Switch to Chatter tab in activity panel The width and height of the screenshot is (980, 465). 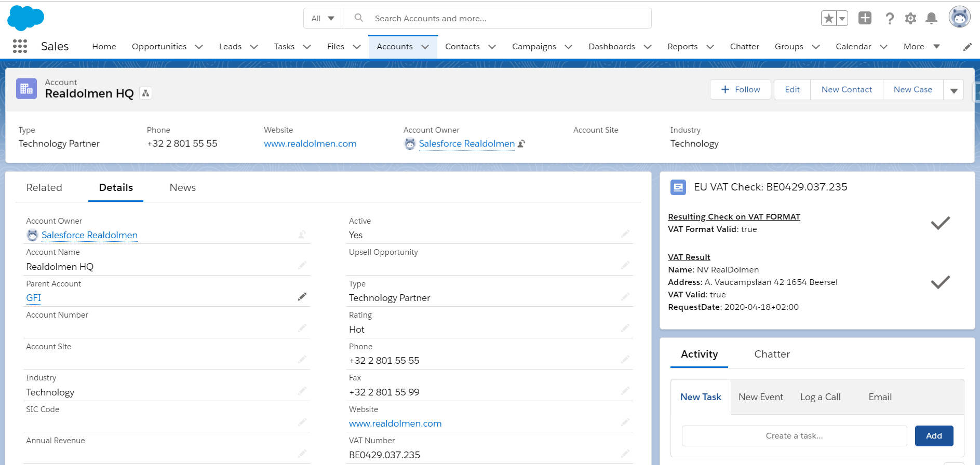772,354
